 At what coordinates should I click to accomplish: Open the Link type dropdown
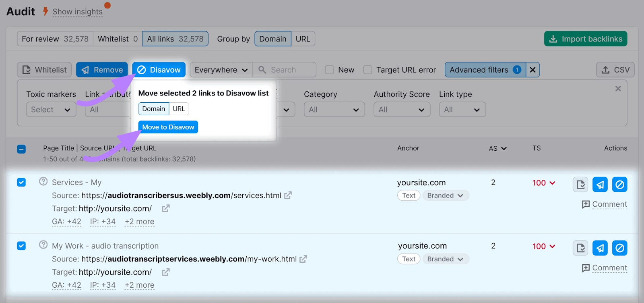(462, 110)
